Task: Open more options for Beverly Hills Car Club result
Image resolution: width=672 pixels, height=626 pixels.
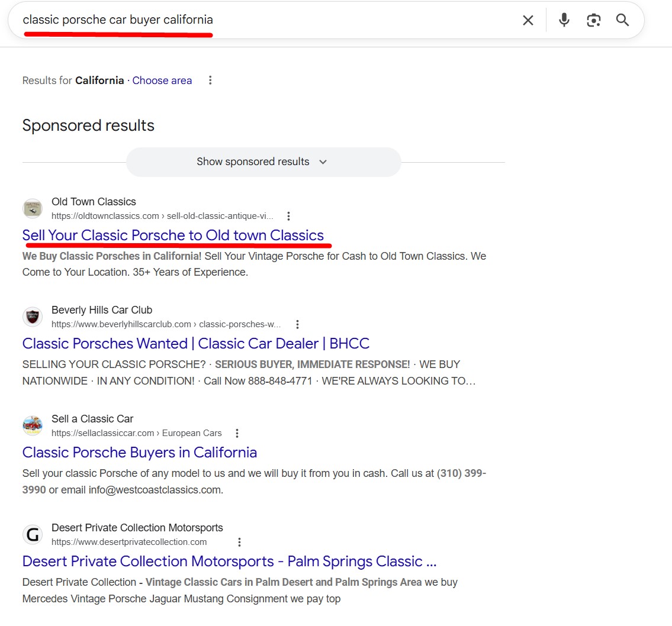Action: 297,324
